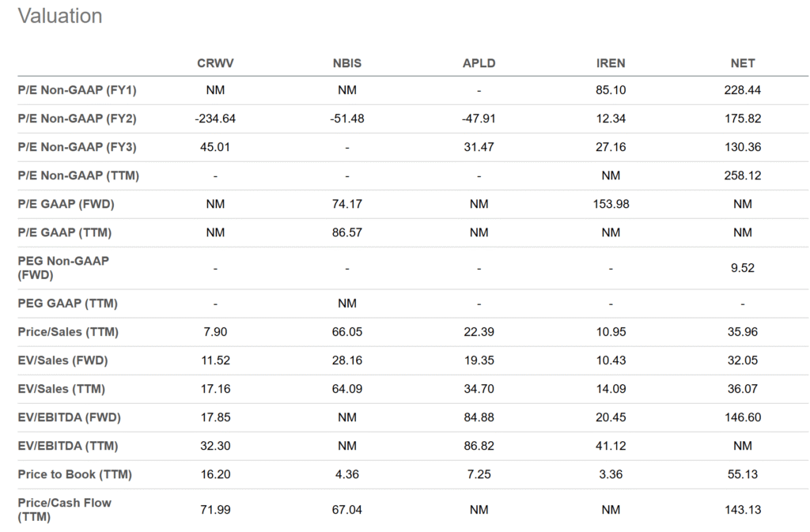Open the NET ticker link
Screen dimensions: 810x532
click(x=743, y=63)
